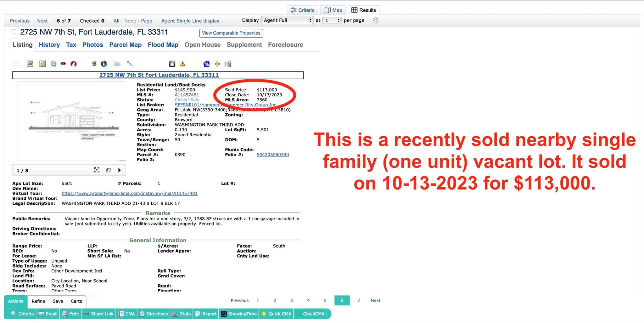Switch to the Parcel Map tab
The height and width of the screenshot is (323, 644).
pos(125,45)
